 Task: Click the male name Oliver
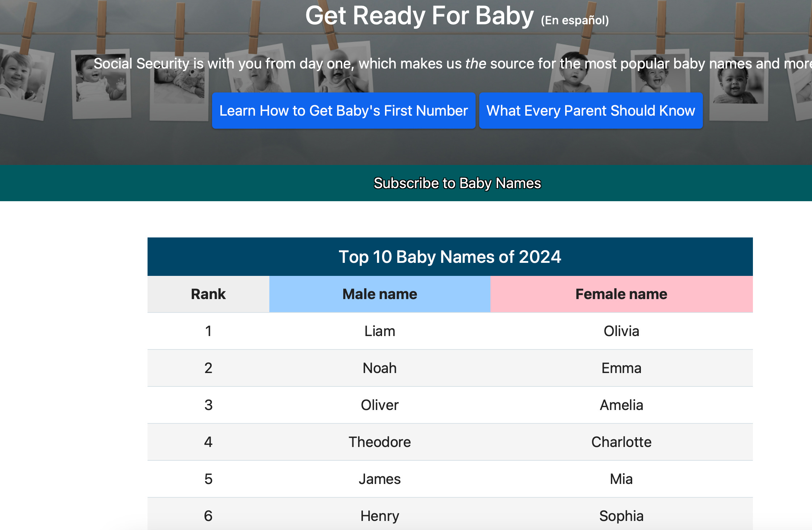coord(380,405)
